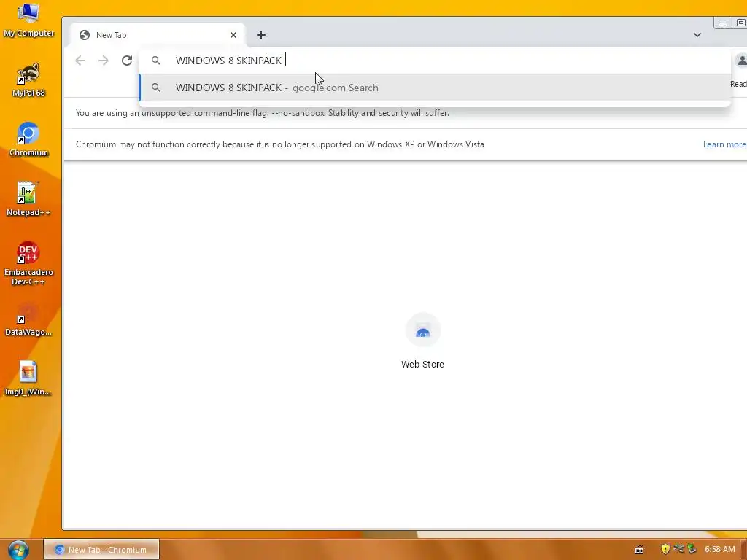Select New Tab - Chromium taskbar button
Viewport: 747px width, 560px height.
[101, 550]
